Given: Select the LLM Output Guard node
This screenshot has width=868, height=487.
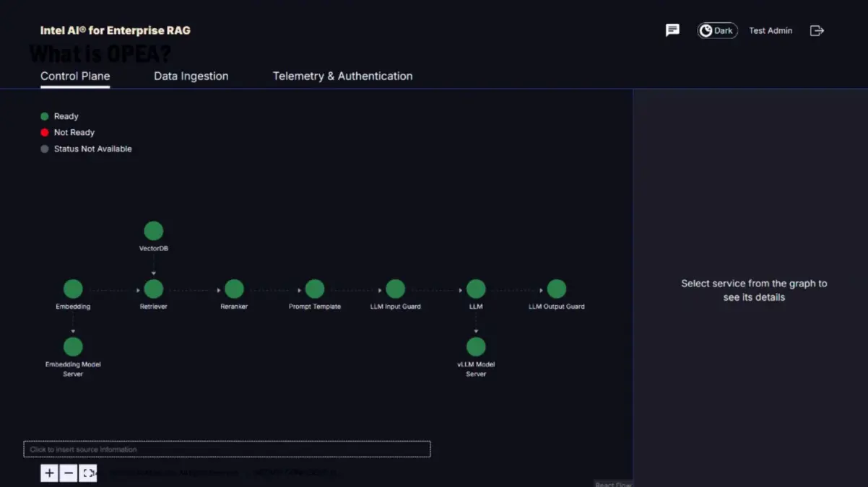Looking at the screenshot, I should [x=556, y=287].
